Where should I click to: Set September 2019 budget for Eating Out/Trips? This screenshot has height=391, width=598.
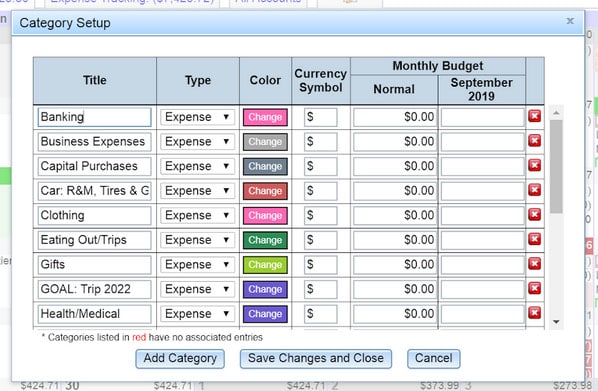pyautogui.click(x=482, y=240)
